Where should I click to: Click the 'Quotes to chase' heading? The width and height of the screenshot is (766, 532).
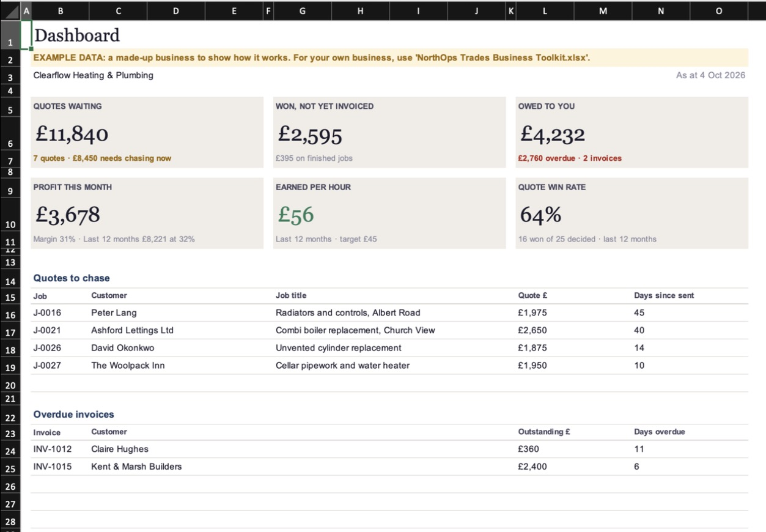[x=72, y=278]
